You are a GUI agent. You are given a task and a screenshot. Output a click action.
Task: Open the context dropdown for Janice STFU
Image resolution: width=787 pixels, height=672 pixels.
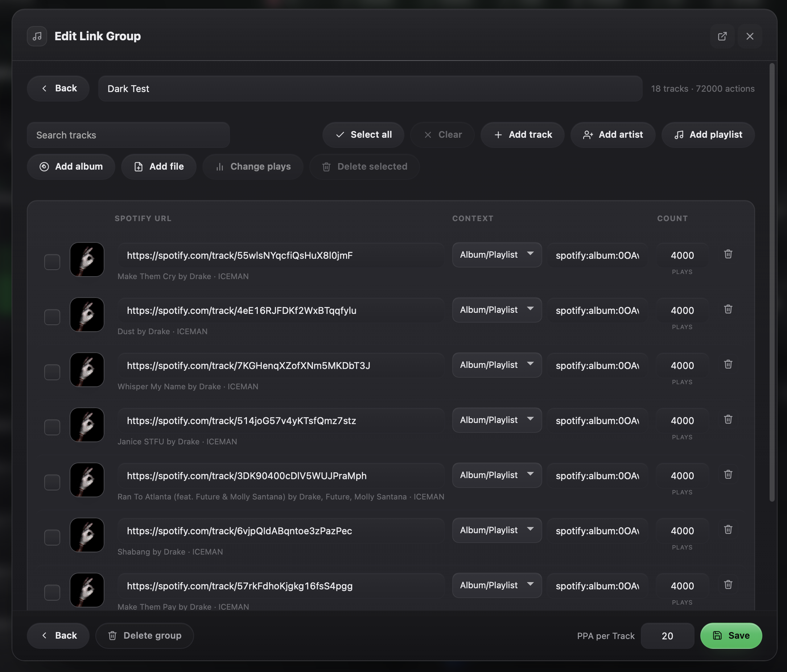point(497,420)
